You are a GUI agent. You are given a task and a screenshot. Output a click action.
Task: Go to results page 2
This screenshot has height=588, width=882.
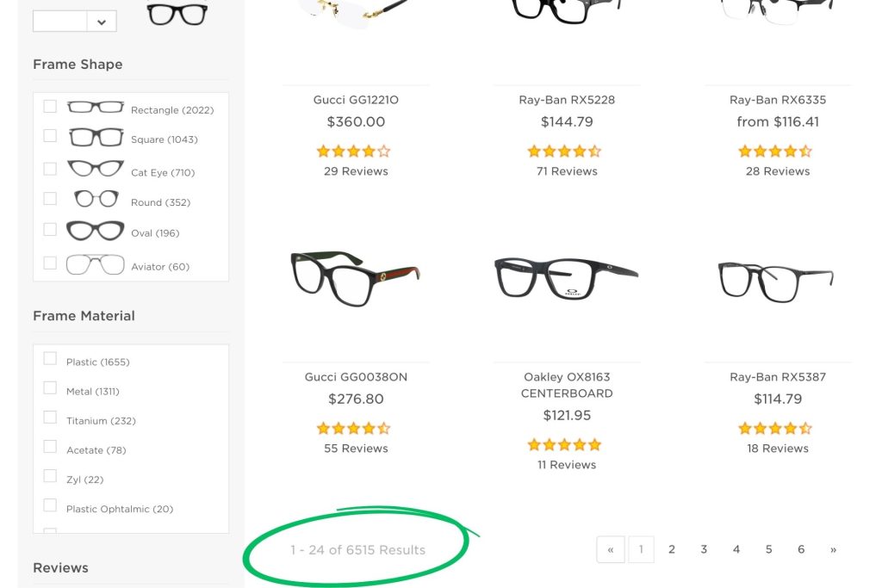[671, 548]
